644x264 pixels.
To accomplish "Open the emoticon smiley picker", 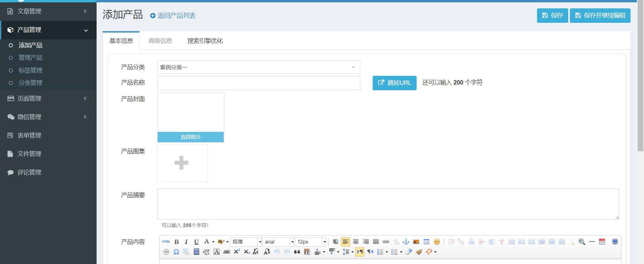I will tap(437, 242).
